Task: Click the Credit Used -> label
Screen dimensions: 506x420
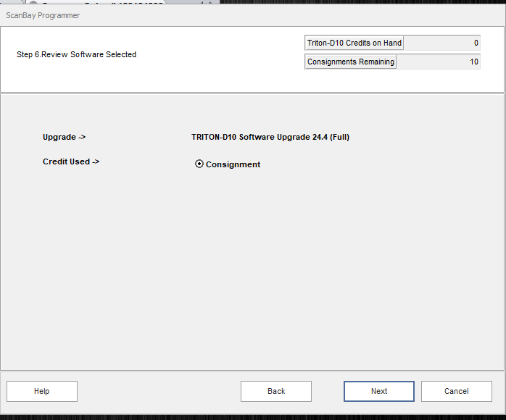Action: tap(71, 161)
